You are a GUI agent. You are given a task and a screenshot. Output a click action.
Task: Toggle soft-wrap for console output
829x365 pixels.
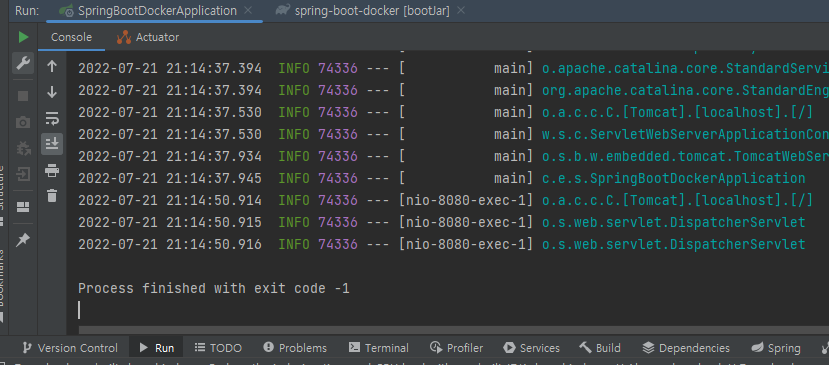pos(52,117)
